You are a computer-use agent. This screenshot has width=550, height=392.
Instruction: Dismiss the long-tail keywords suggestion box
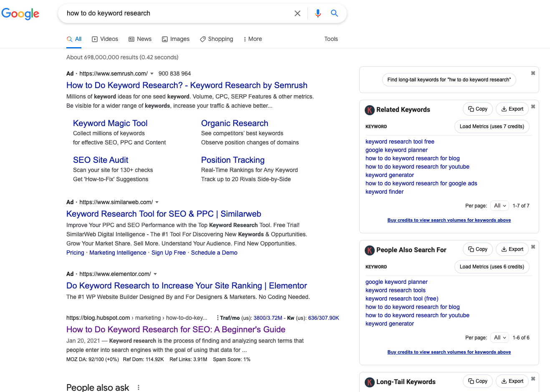pos(533,73)
